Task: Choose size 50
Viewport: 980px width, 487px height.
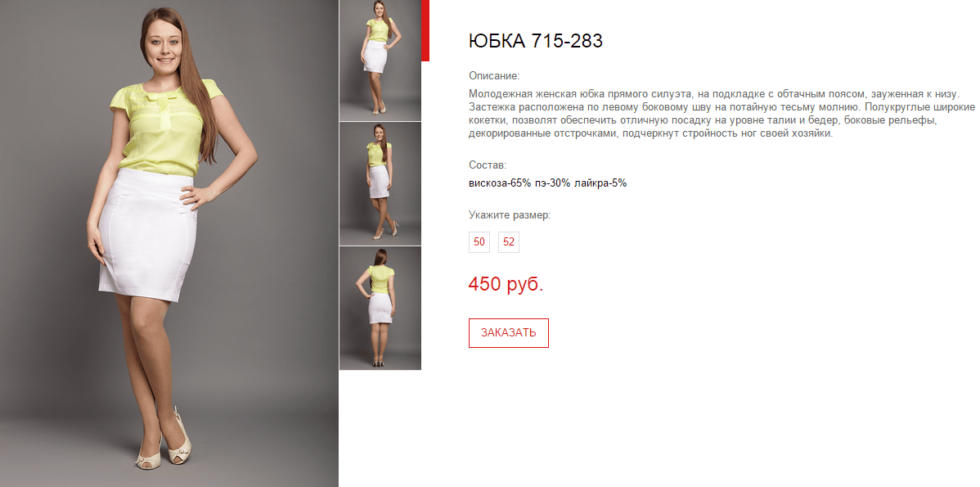Action: pos(479,242)
